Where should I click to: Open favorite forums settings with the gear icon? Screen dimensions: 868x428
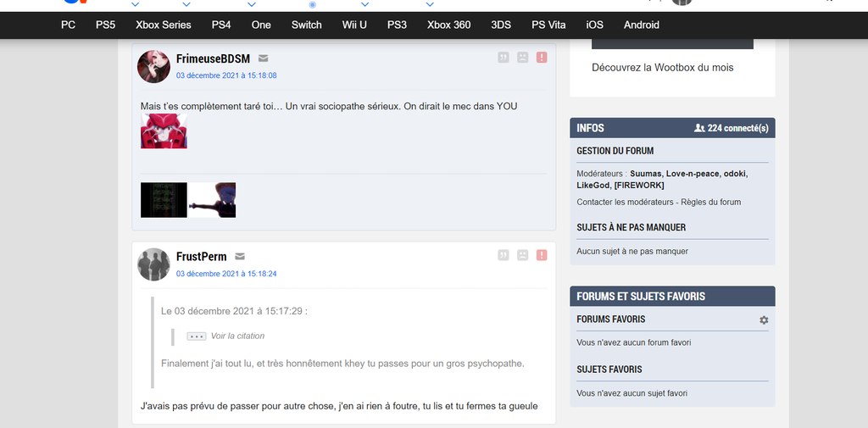coord(764,320)
